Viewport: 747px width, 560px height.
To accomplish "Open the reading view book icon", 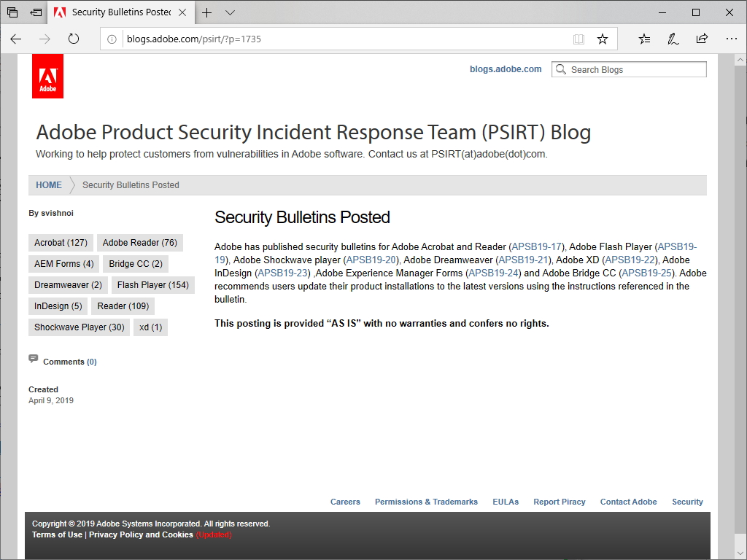I will pyautogui.click(x=578, y=39).
